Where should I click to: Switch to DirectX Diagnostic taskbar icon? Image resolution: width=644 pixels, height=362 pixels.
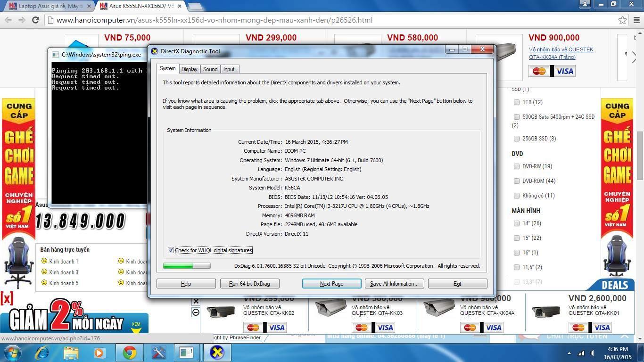[217, 353]
